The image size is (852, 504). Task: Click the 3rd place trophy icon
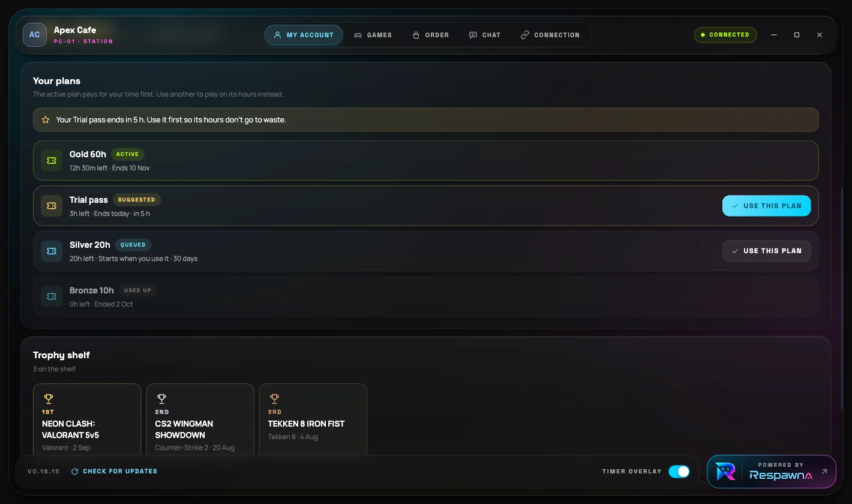(x=274, y=398)
